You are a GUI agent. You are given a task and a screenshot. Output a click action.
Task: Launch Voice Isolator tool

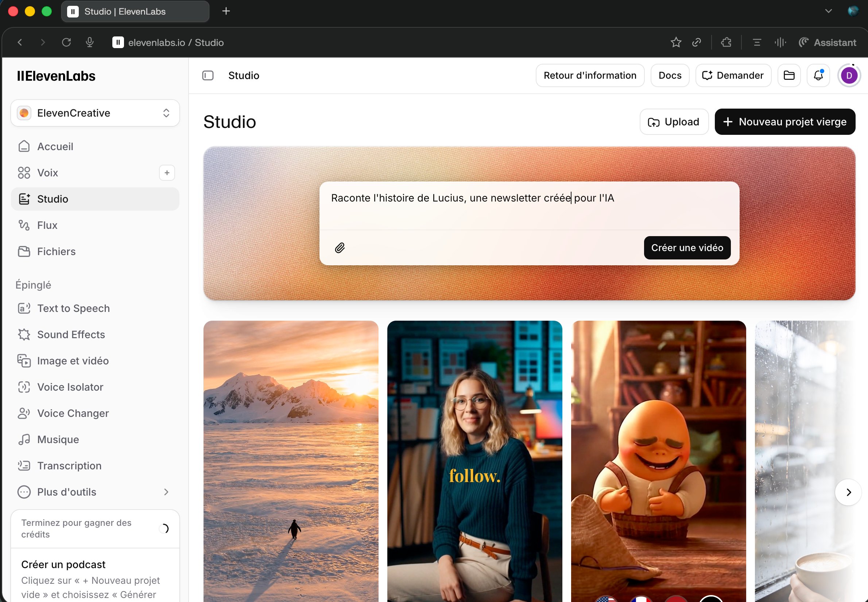point(95,387)
